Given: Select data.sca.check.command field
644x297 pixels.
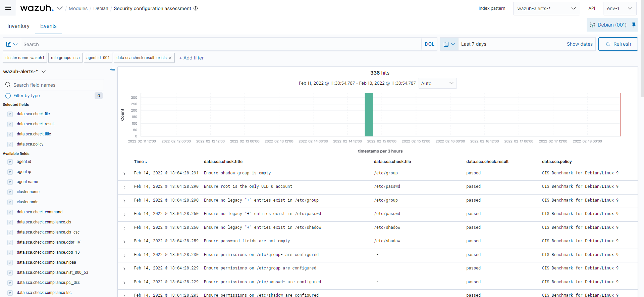Looking at the screenshot, I should [40, 212].
